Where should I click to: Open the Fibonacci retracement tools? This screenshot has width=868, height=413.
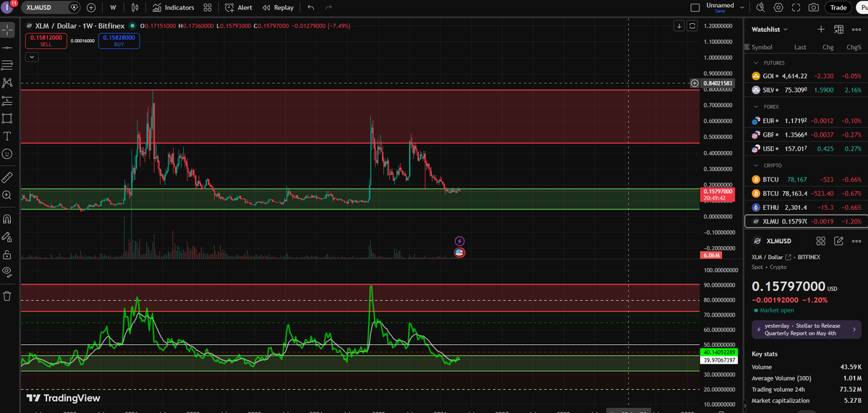click(7, 65)
